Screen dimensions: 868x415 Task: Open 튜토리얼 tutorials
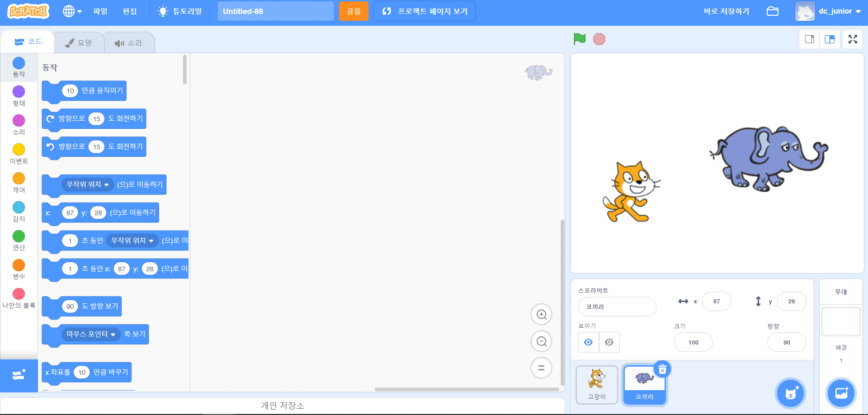pos(179,11)
